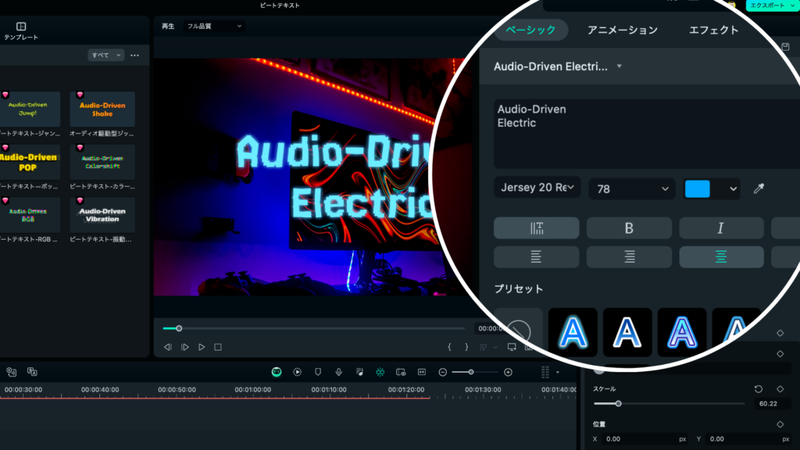Record voiceover with the microphone icon
Viewport: 800px width, 450px height.
pos(339,372)
